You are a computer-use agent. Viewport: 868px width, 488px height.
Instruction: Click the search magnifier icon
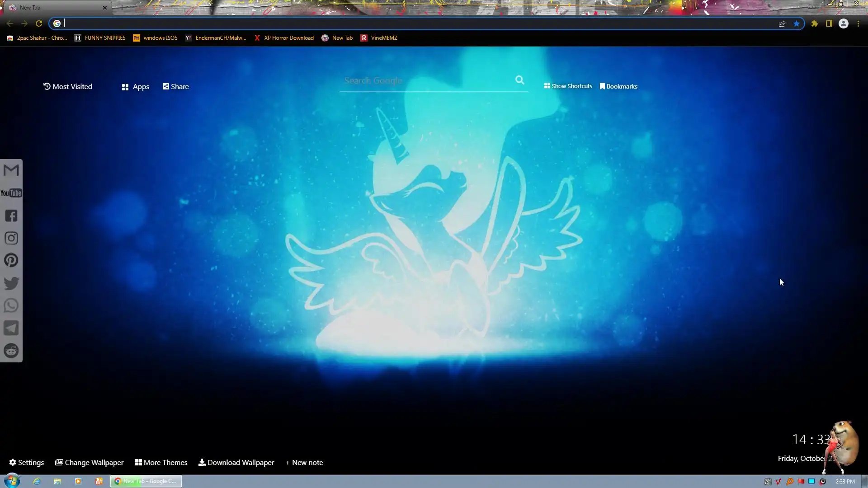coord(519,80)
